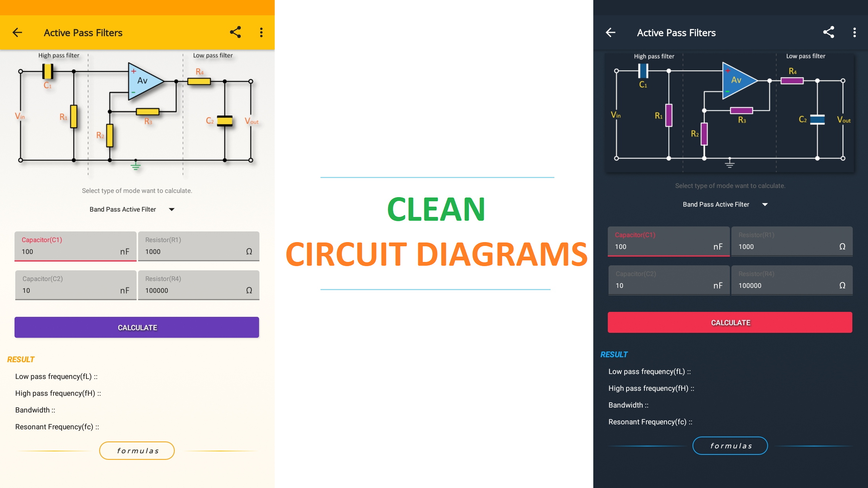Toggle dark theme Band Pass filter mode

click(x=724, y=204)
